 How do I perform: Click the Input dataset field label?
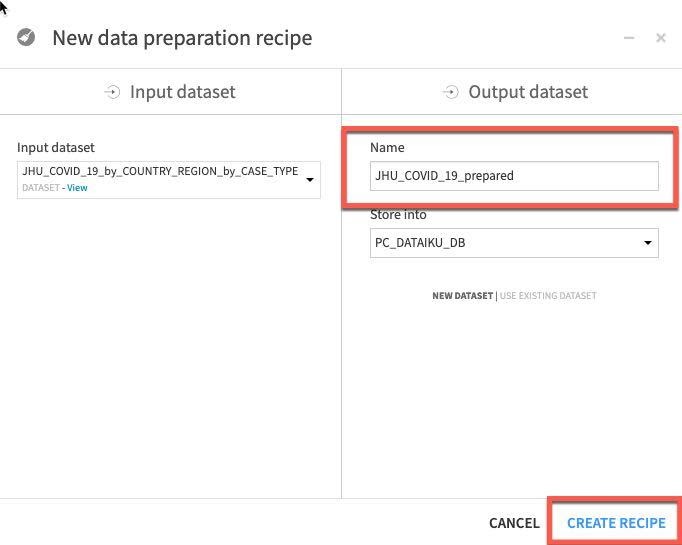point(56,148)
